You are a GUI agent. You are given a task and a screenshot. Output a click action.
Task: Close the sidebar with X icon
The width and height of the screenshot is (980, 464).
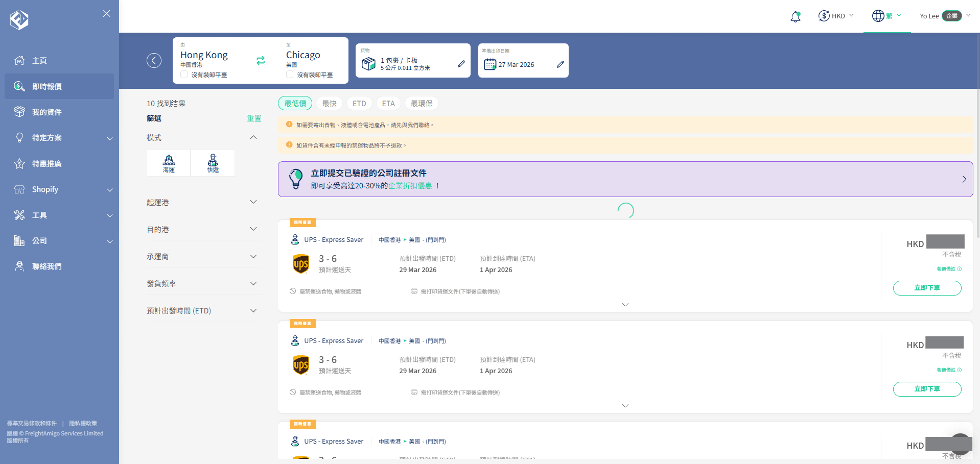click(x=106, y=13)
